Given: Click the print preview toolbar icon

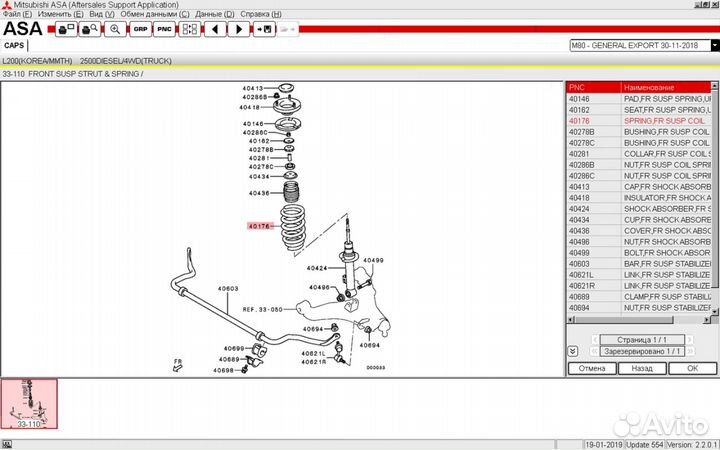Looking at the screenshot, I should click(65, 30).
